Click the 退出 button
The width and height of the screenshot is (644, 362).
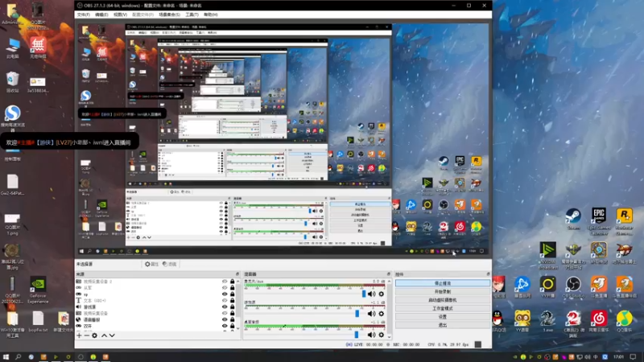click(442, 325)
